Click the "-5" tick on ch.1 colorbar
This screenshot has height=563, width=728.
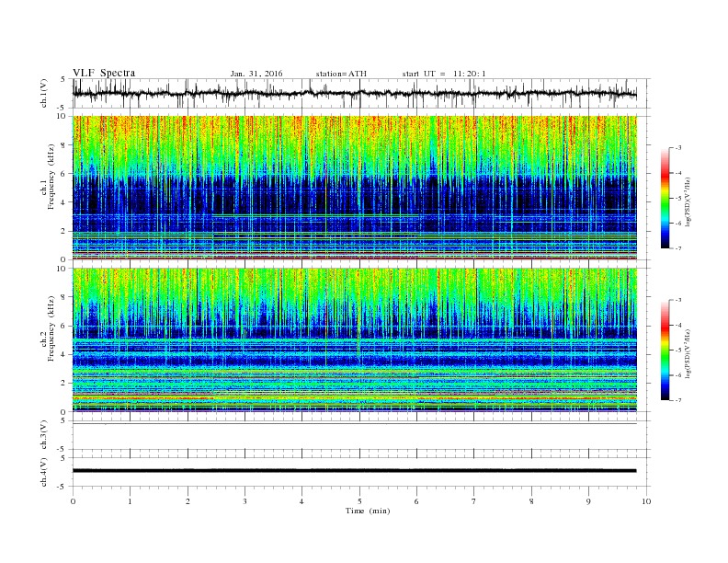point(677,199)
